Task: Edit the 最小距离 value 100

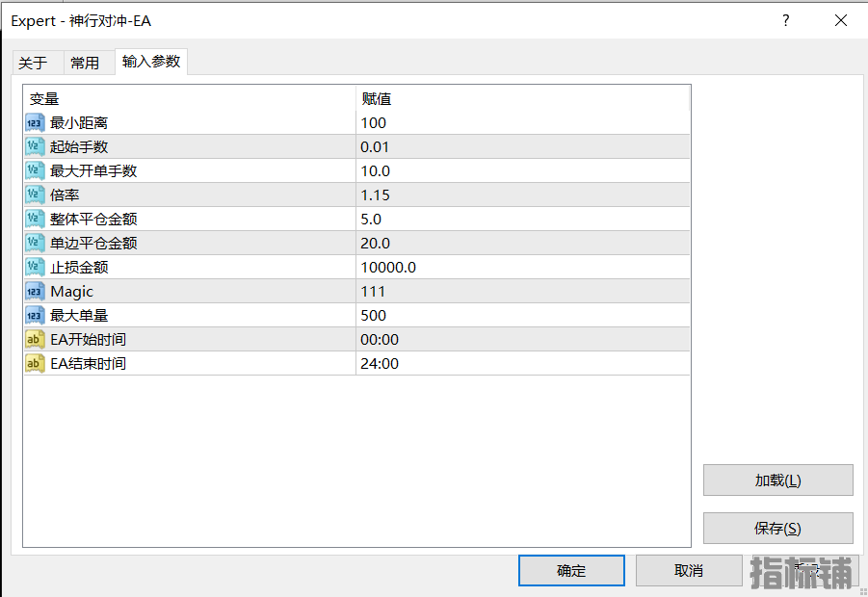Action: click(x=522, y=123)
